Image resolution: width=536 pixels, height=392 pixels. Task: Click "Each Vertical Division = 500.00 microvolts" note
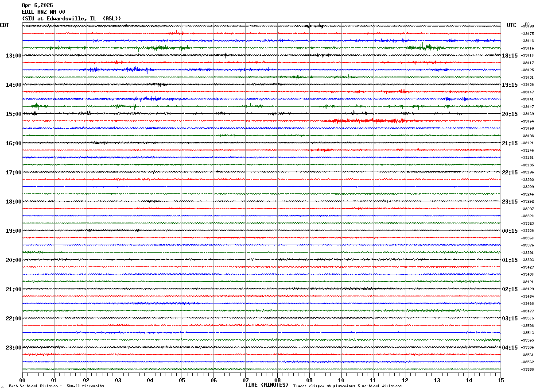(x=56, y=386)
